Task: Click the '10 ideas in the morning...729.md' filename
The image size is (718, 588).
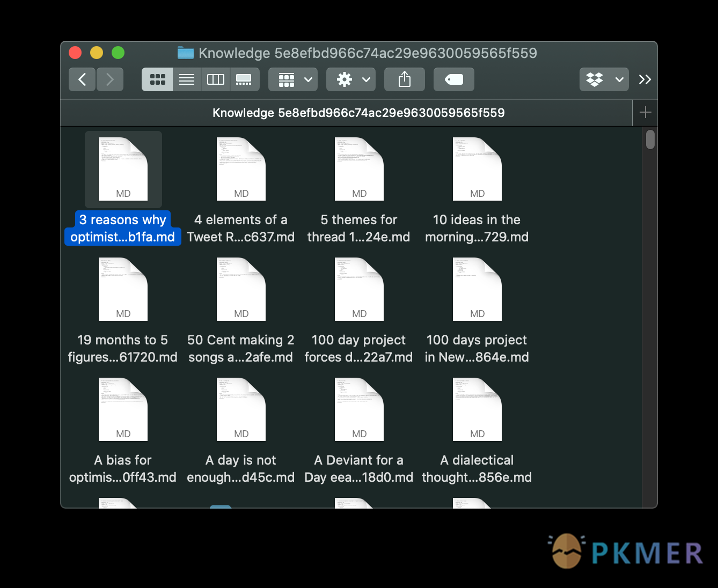Action: (477, 228)
